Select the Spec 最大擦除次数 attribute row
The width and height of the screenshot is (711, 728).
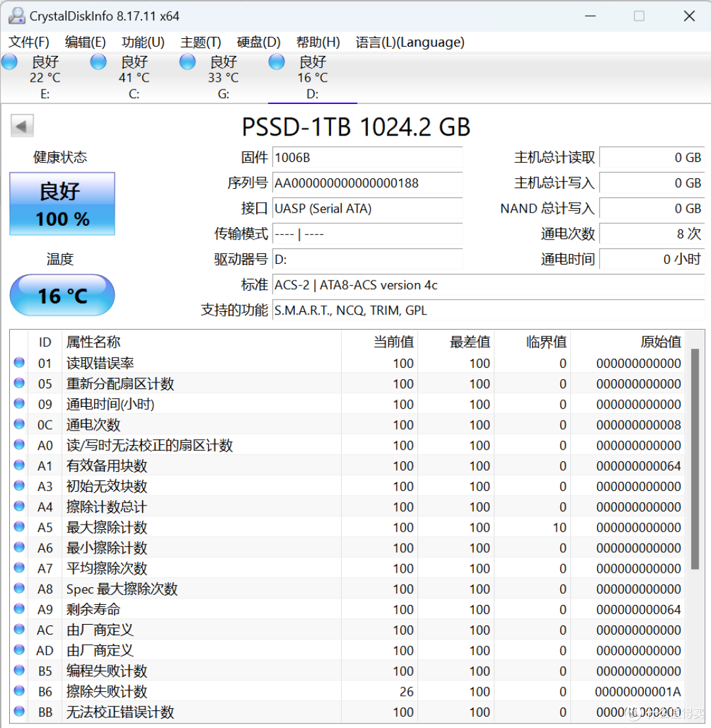pos(348,588)
